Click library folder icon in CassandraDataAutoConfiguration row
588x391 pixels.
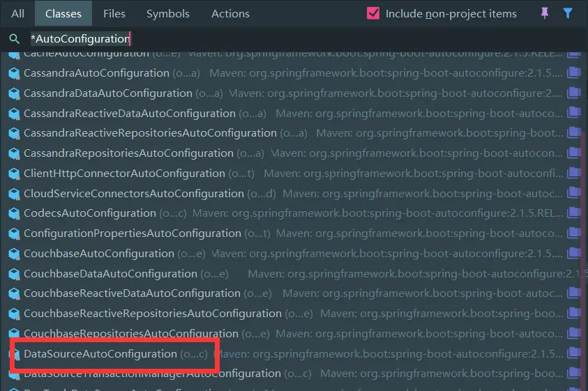tap(574, 92)
